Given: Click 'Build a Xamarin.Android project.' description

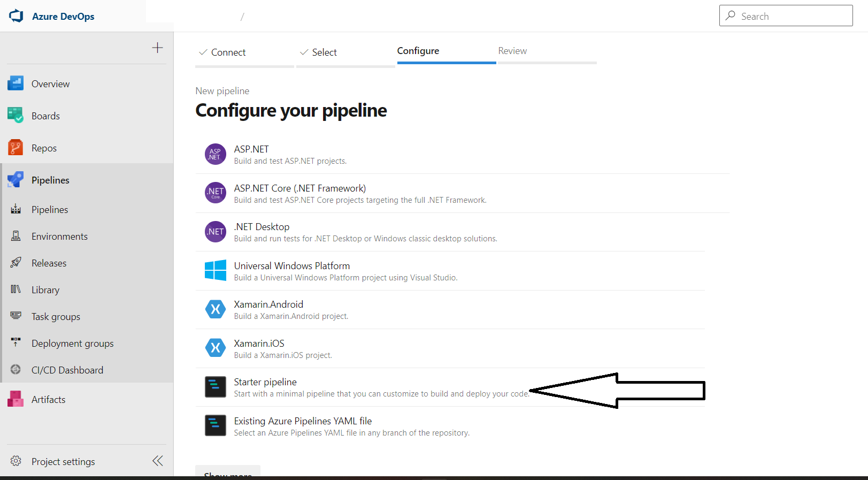Looking at the screenshot, I should click(291, 316).
